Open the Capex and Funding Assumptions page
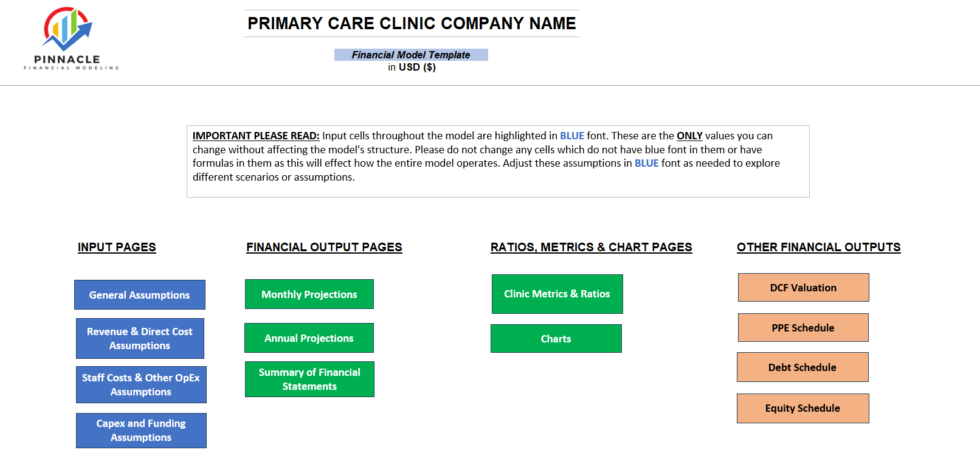Image resolution: width=980 pixels, height=458 pixels. pyautogui.click(x=141, y=430)
